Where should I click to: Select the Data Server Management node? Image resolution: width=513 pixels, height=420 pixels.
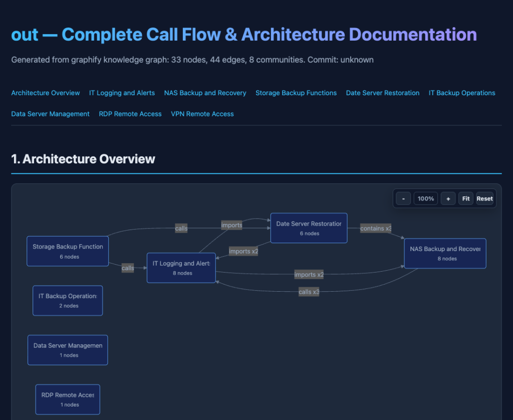68,350
